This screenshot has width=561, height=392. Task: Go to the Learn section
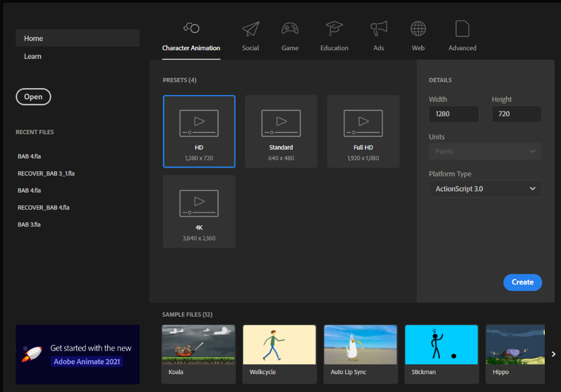32,57
